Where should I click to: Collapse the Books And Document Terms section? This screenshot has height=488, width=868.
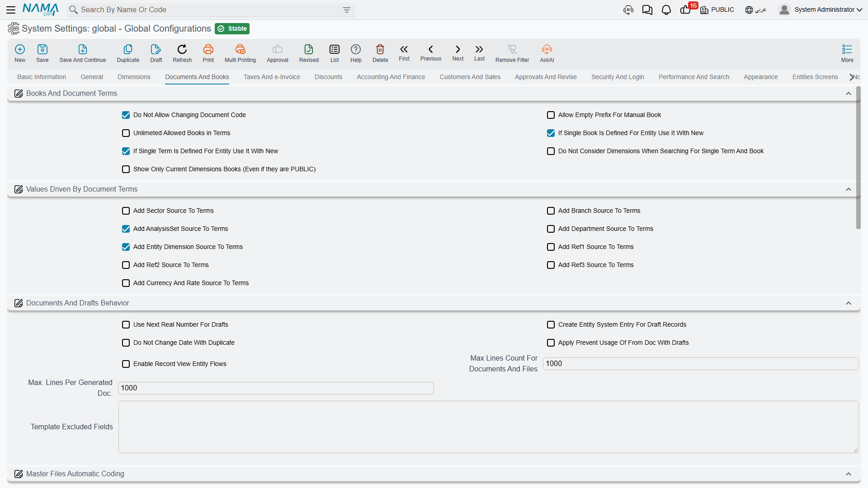pos(849,94)
